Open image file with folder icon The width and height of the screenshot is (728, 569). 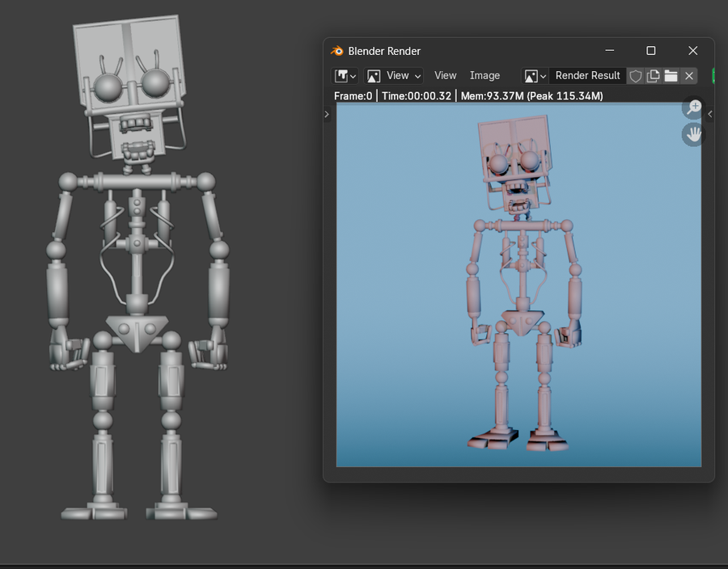pos(671,76)
